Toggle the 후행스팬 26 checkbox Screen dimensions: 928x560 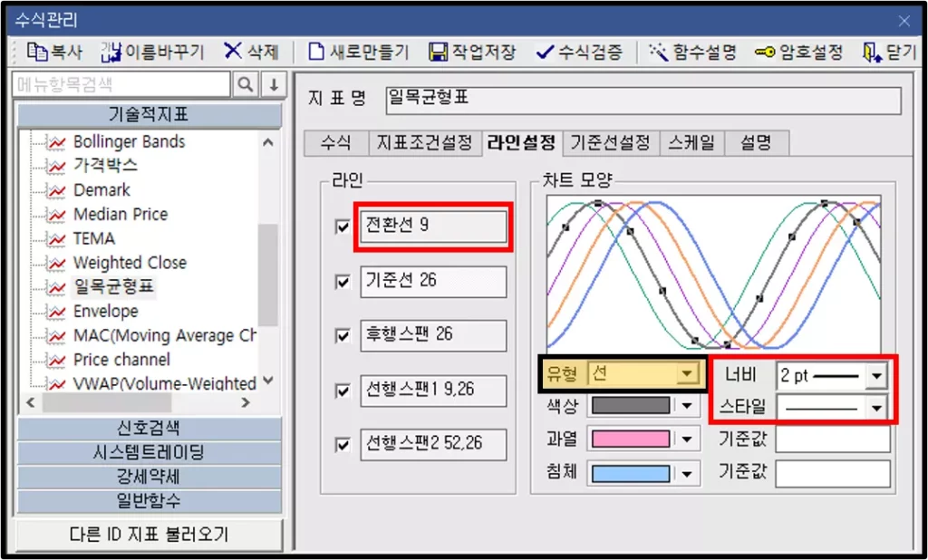[343, 335]
